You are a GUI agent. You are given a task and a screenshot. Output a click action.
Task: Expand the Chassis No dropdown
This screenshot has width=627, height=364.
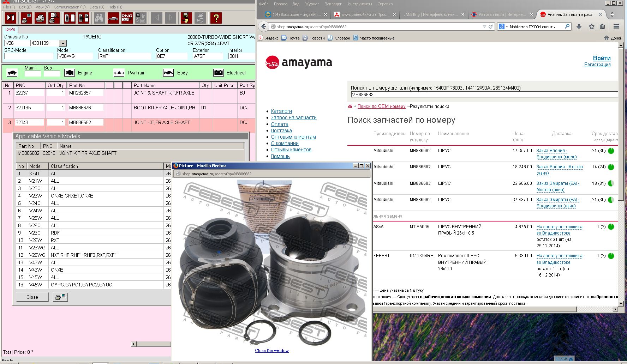pyautogui.click(x=63, y=43)
